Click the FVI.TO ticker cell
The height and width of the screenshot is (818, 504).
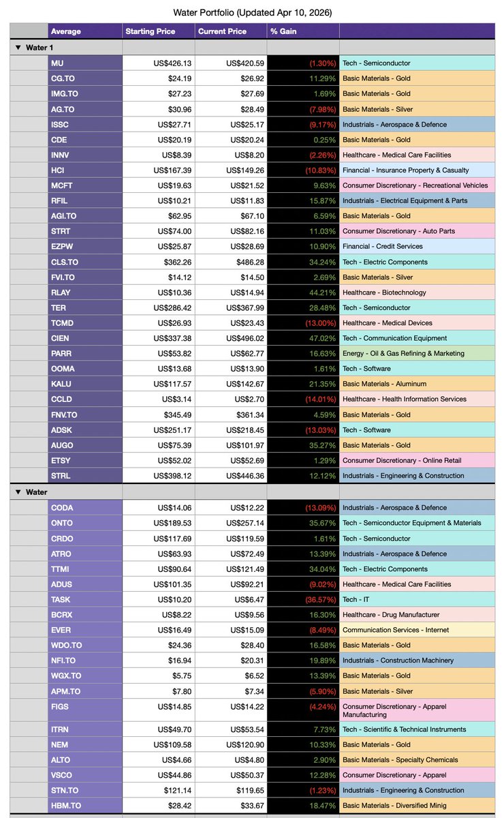coord(86,277)
